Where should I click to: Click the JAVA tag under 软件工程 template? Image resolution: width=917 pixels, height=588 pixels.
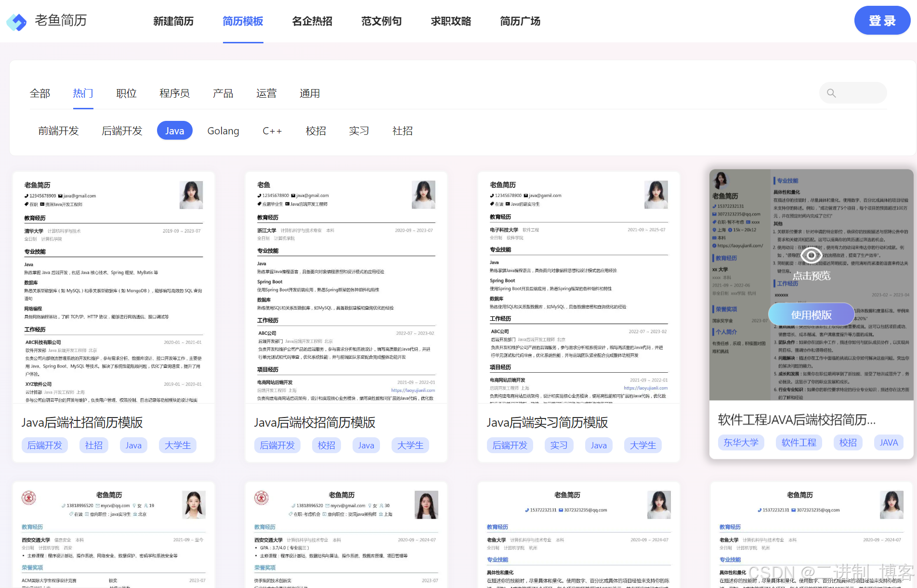889,443
